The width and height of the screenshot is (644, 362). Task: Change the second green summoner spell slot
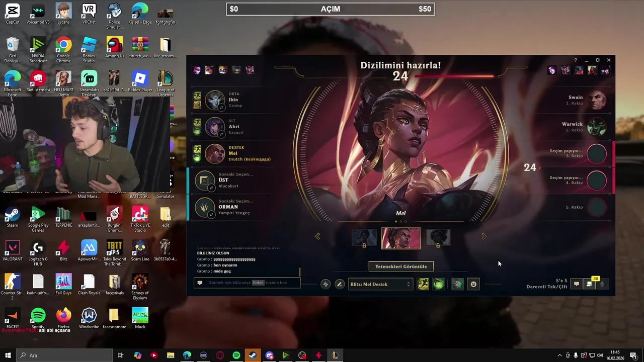(x=439, y=284)
